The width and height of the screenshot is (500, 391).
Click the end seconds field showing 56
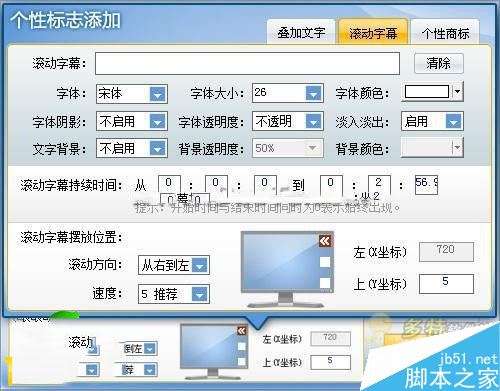(x=426, y=185)
